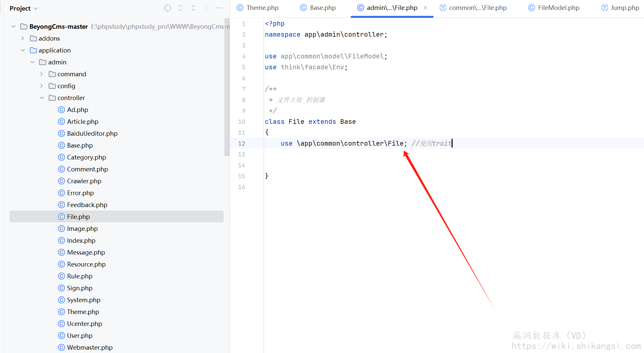Click line number 15 in the gutter

click(242, 176)
